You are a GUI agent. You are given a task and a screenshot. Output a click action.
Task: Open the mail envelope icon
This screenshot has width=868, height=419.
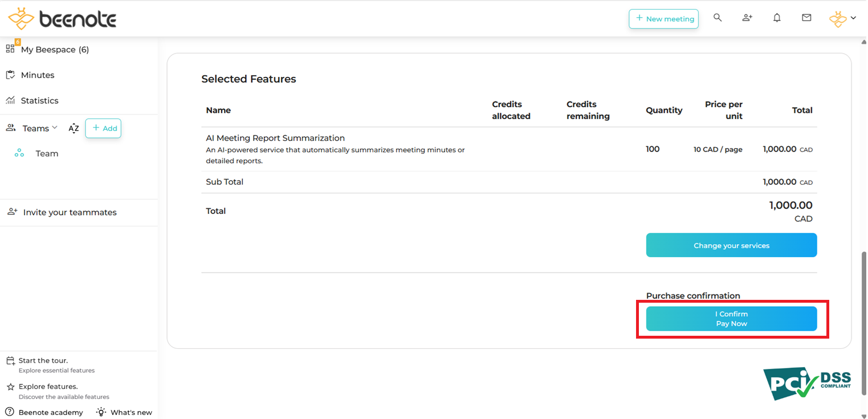pyautogui.click(x=806, y=18)
